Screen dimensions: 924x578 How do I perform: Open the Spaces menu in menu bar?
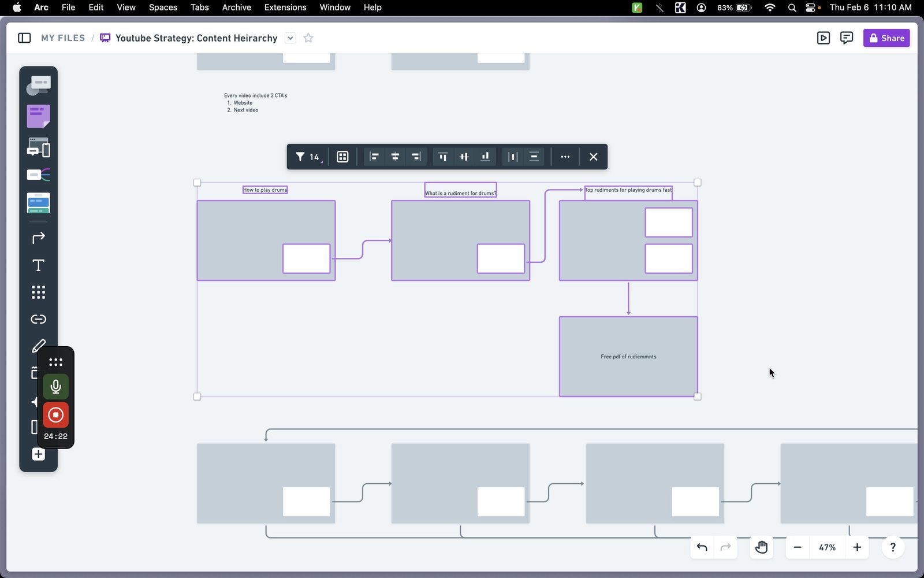163,8
